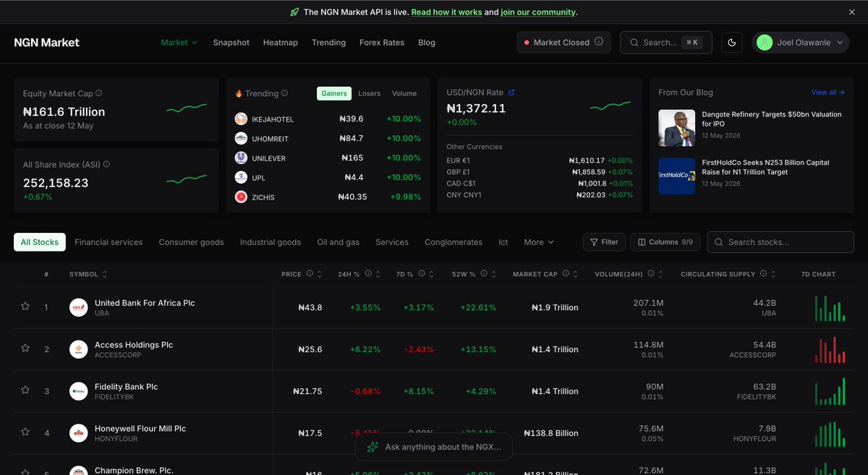Open the info icon beside Market Closed

tap(598, 42)
